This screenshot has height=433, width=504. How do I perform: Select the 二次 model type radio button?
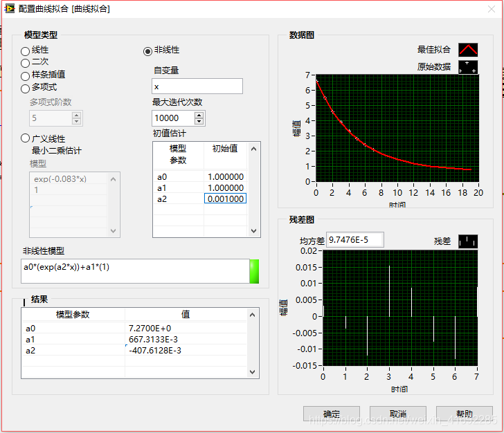[x=25, y=63]
